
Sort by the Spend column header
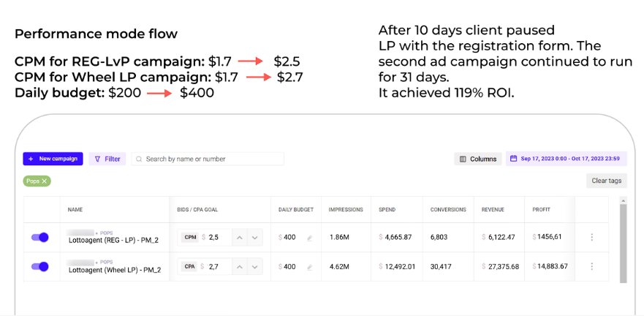coord(387,210)
